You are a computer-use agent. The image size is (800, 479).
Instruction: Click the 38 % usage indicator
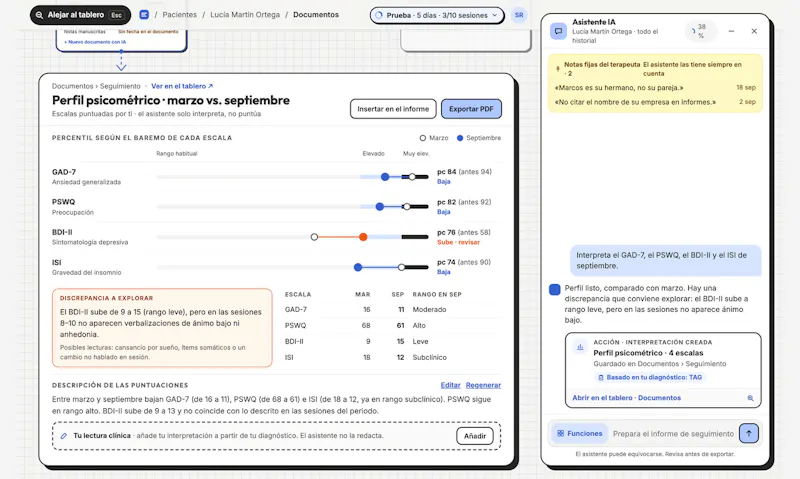701,31
